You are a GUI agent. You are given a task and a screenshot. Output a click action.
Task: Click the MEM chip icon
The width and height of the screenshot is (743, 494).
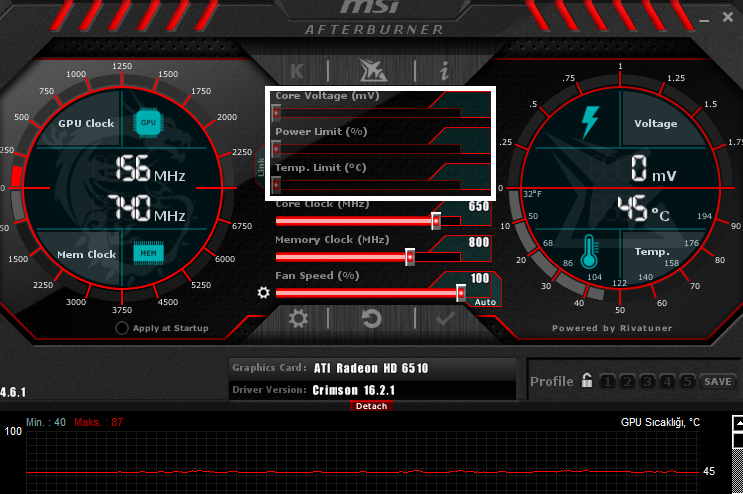148,253
